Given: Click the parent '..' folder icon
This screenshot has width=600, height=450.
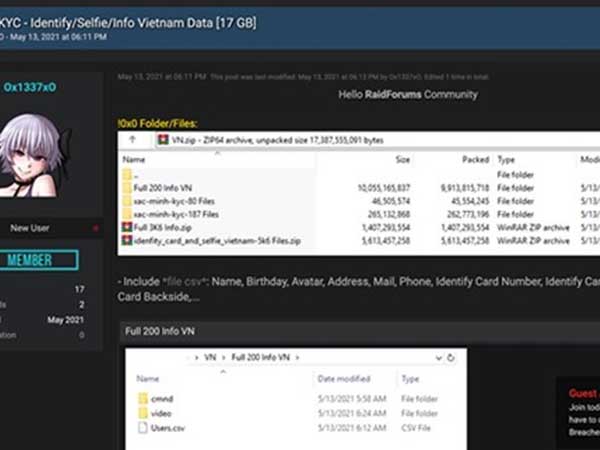Looking at the screenshot, I should tap(127, 175).
